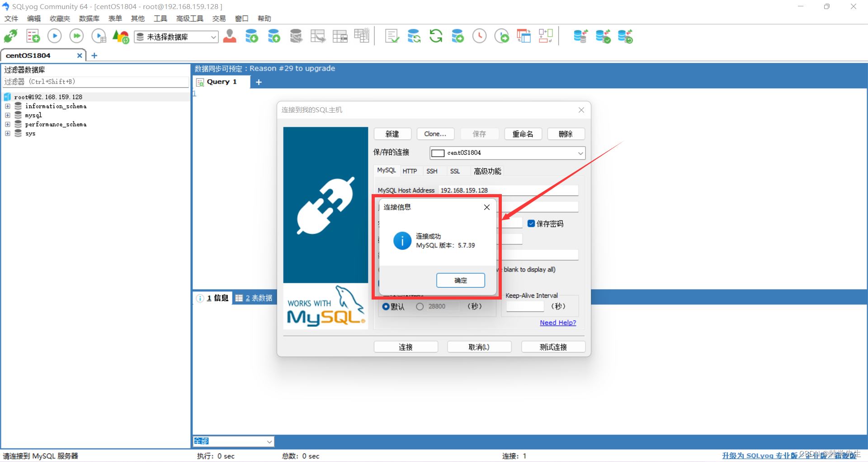Click the gray database restore icon

tap(296, 36)
